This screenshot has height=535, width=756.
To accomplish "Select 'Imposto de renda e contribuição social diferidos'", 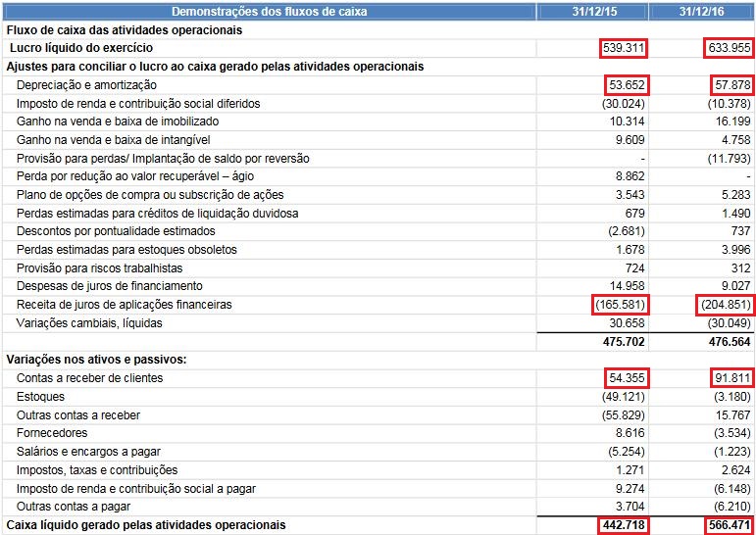I will tap(138, 103).
